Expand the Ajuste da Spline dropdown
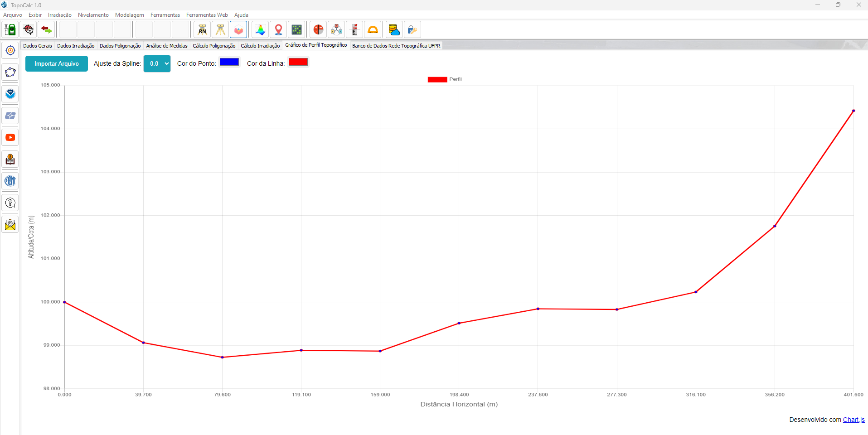The image size is (868, 435). coord(157,63)
